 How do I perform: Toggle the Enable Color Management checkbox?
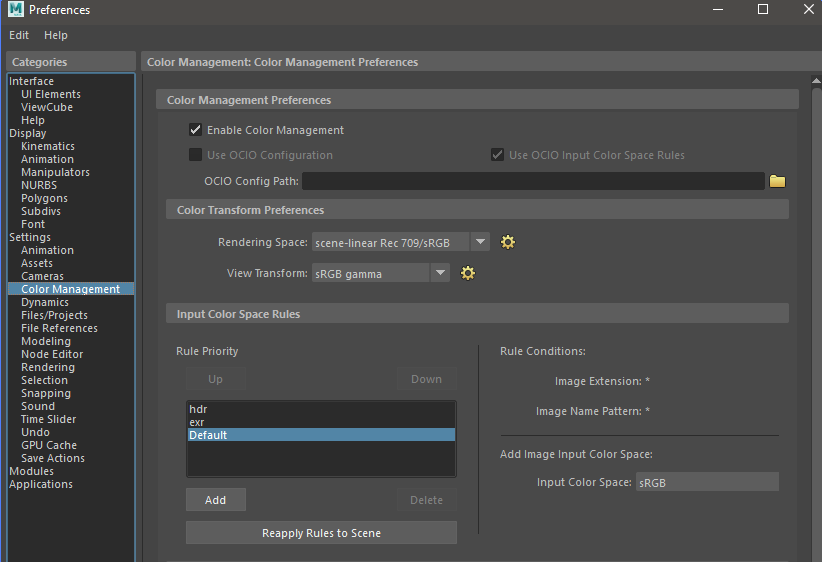coord(196,130)
